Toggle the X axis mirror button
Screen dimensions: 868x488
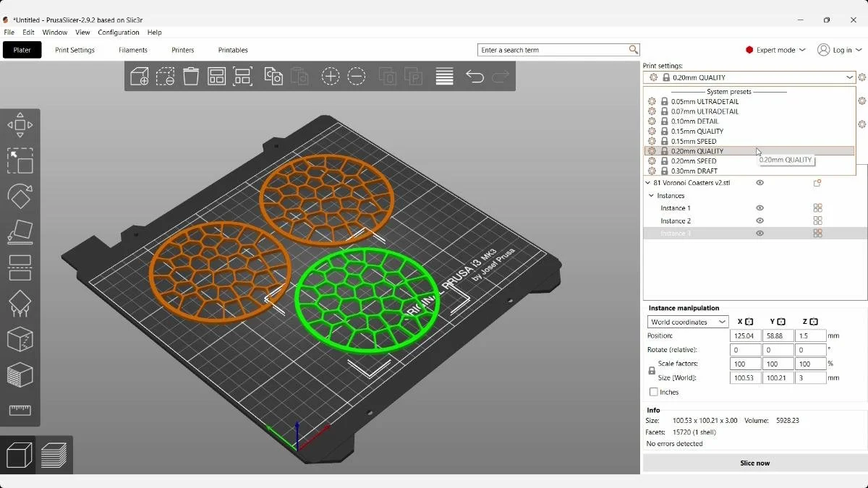(x=749, y=322)
